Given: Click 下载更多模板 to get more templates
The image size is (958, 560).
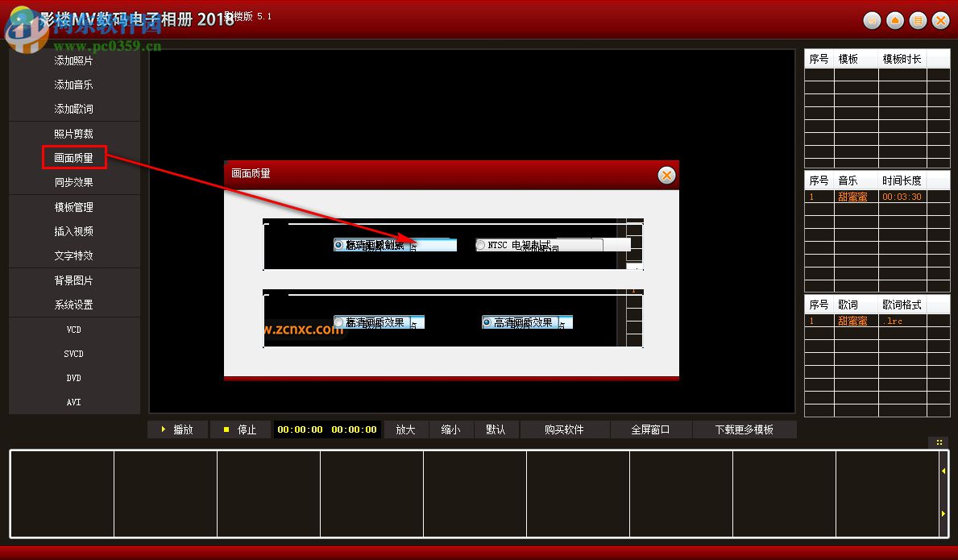Looking at the screenshot, I should (744, 429).
